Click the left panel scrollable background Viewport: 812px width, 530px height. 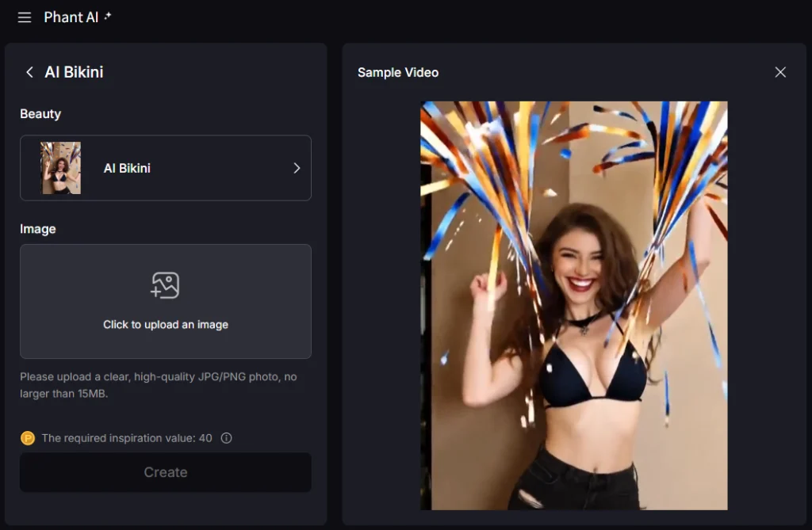[165, 507]
